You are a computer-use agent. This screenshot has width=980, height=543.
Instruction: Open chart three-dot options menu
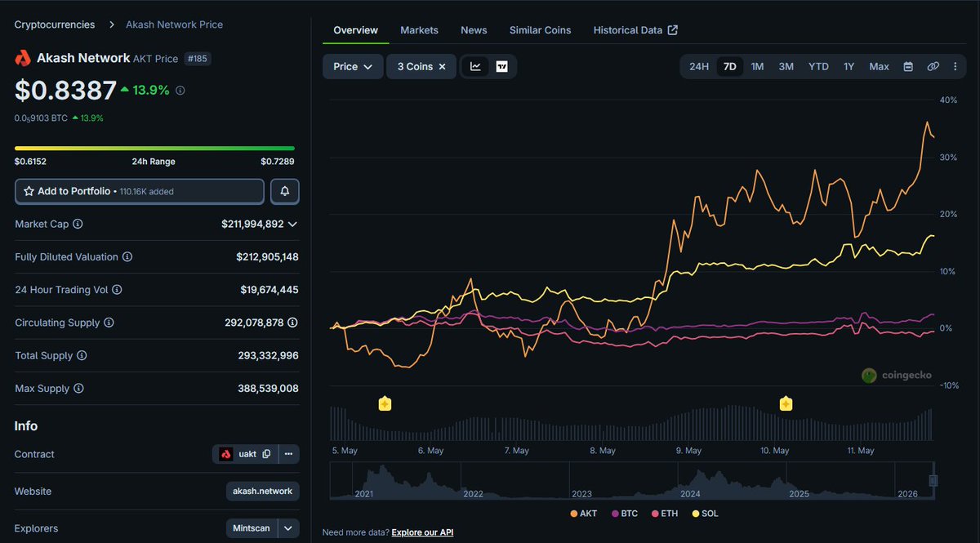[955, 66]
